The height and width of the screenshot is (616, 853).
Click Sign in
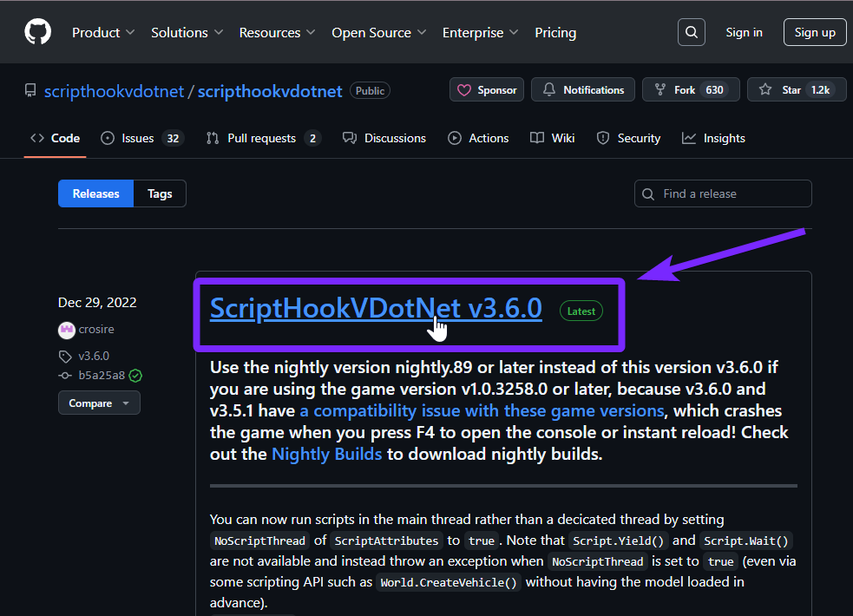click(744, 33)
